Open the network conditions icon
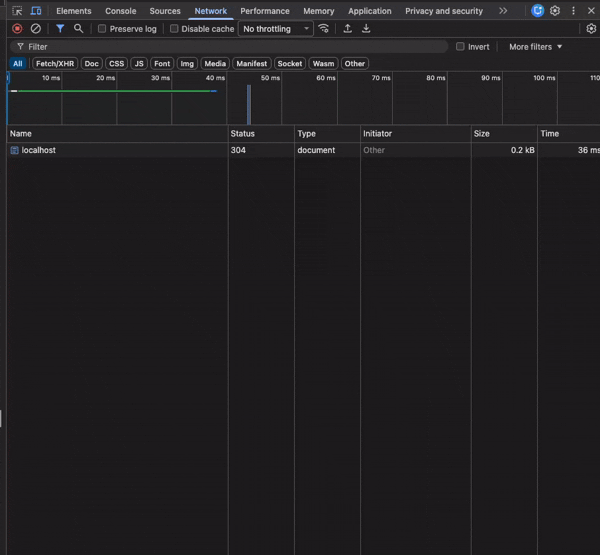The image size is (600, 555). [324, 29]
